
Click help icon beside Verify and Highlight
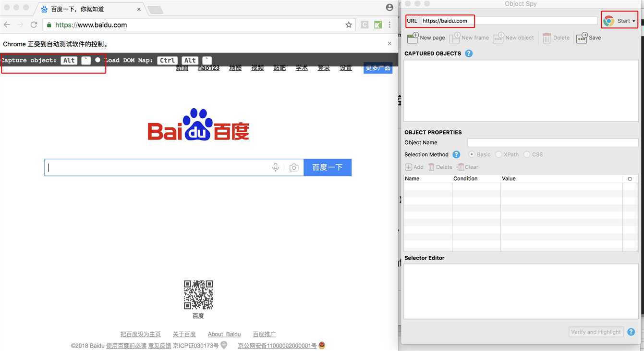tap(631, 332)
